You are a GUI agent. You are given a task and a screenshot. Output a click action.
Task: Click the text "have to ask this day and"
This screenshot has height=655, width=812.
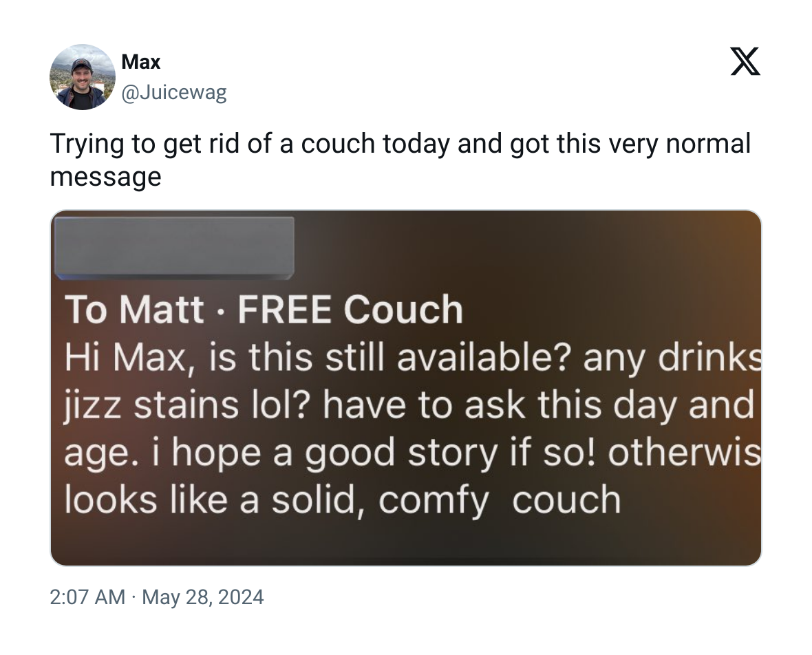(537, 405)
